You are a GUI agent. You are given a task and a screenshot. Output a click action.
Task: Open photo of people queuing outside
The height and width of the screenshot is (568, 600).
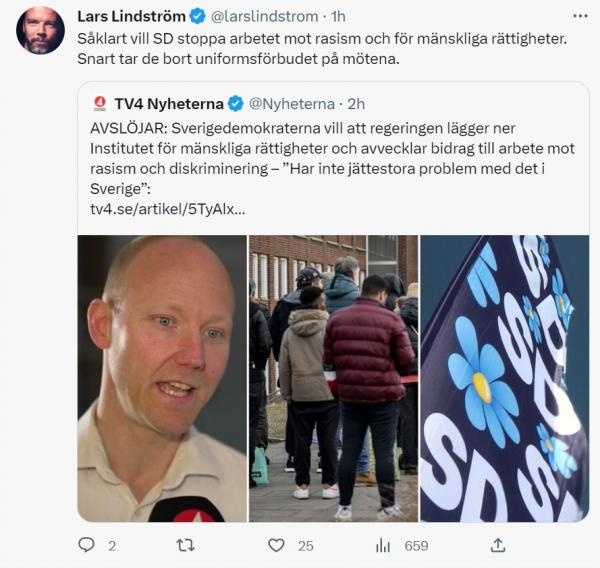(x=333, y=379)
